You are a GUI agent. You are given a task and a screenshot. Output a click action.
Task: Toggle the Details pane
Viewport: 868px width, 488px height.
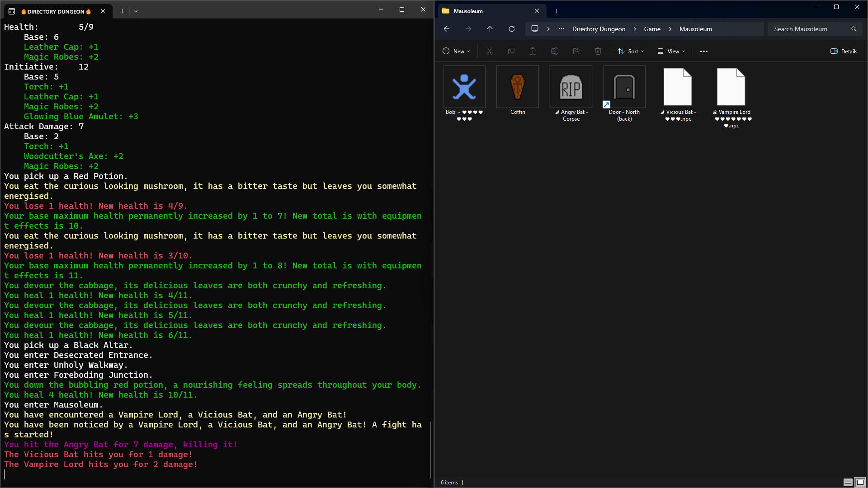(x=844, y=51)
